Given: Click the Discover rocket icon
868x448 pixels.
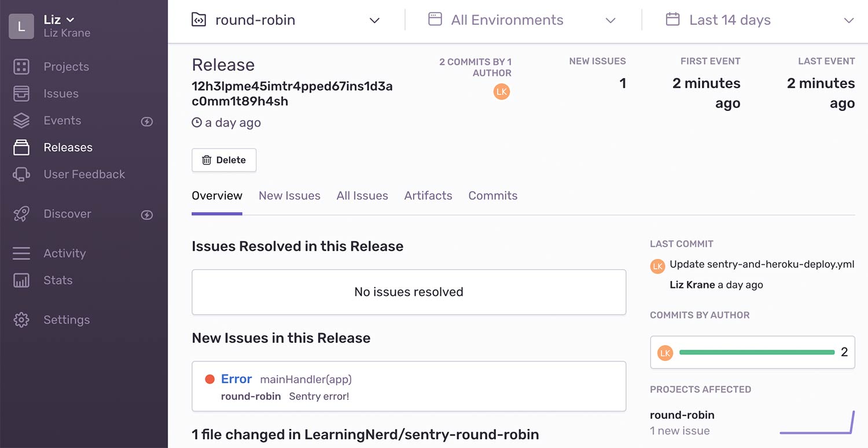Looking at the screenshot, I should pos(21,214).
